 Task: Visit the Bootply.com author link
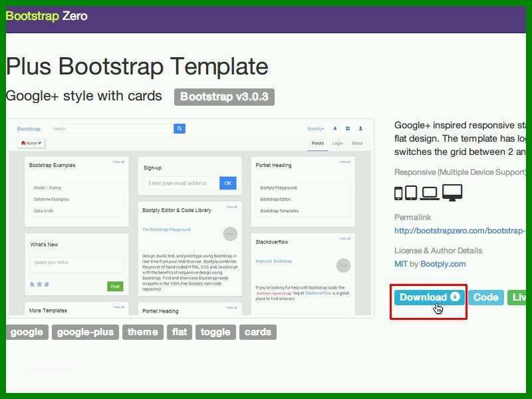[x=443, y=263]
